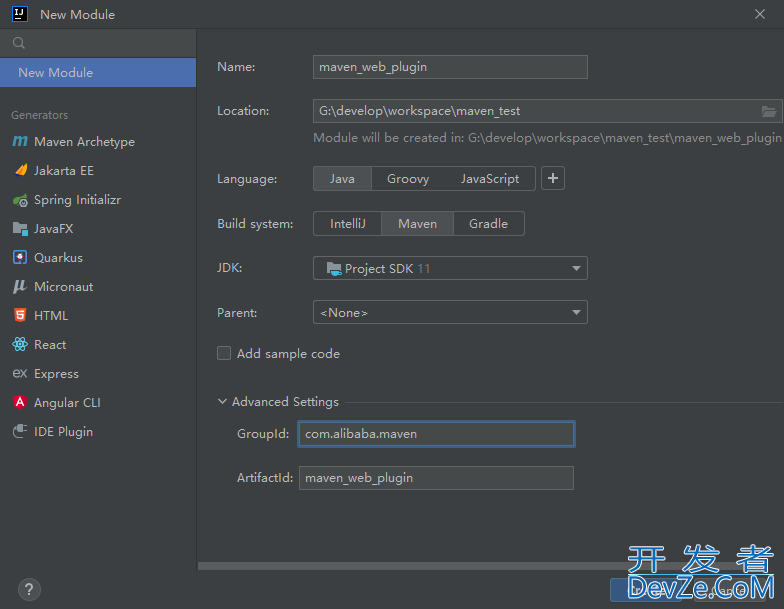
Task: Click the JavaFX generator icon
Action: (20, 228)
